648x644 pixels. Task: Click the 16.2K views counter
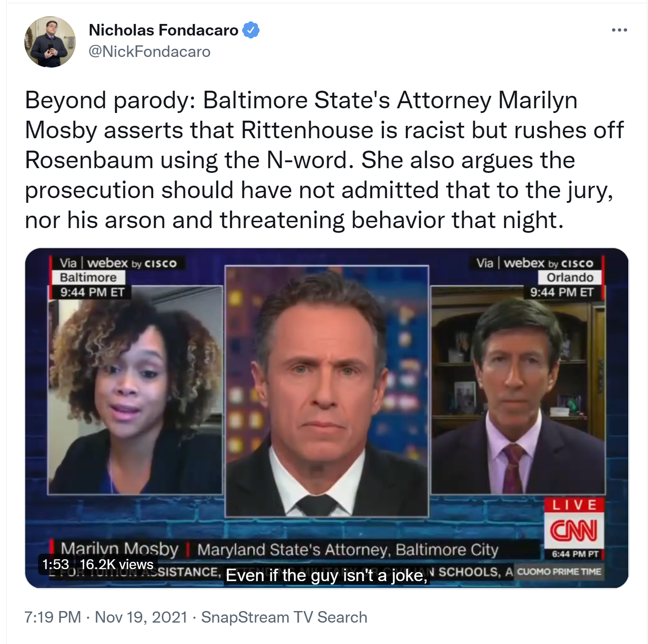(116, 564)
